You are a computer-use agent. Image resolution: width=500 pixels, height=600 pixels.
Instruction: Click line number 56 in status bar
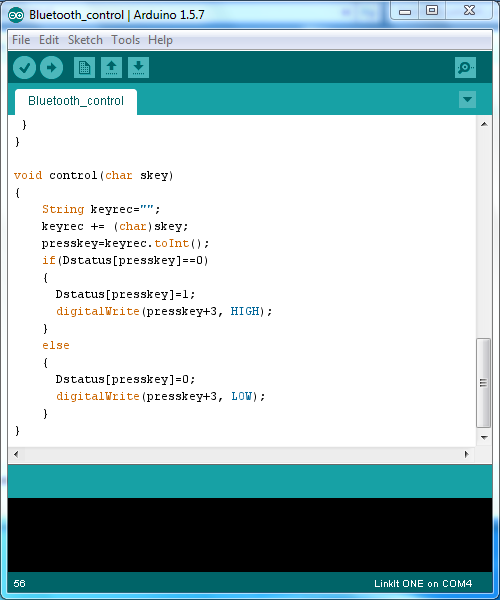pyautogui.click(x=20, y=584)
